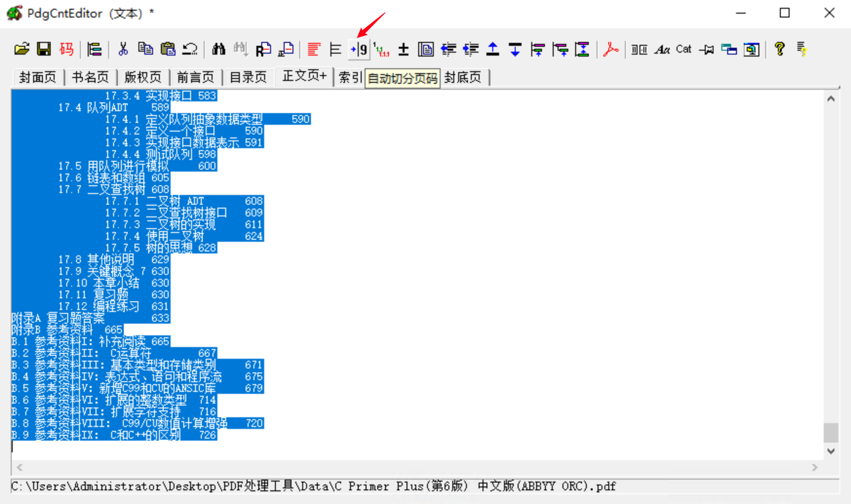The height and width of the screenshot is (504, 851).
Task: Save with the floppy disk icon
Action: coord(44,49)
